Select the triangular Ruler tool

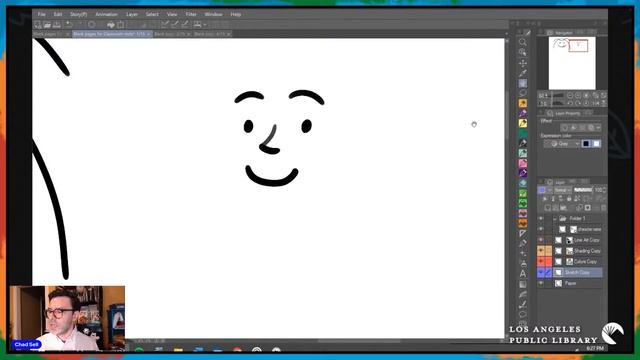[x=522, y=233]
